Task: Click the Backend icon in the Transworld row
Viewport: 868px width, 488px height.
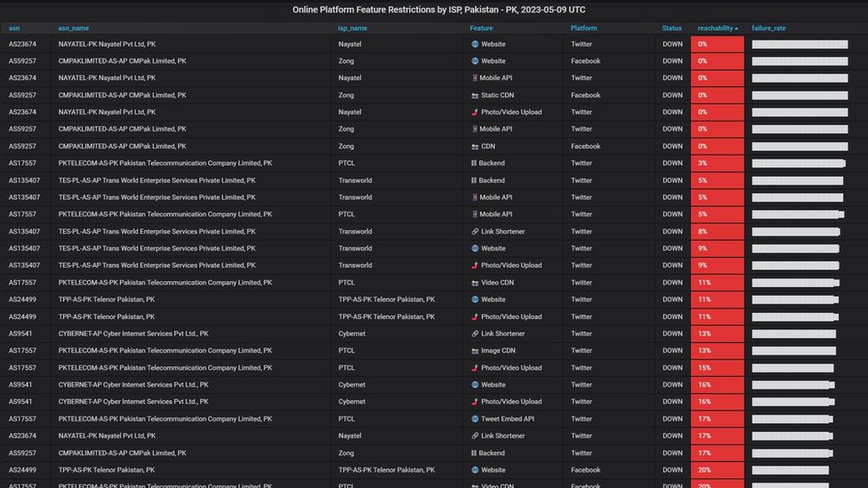Action: [x=474, y=180]
